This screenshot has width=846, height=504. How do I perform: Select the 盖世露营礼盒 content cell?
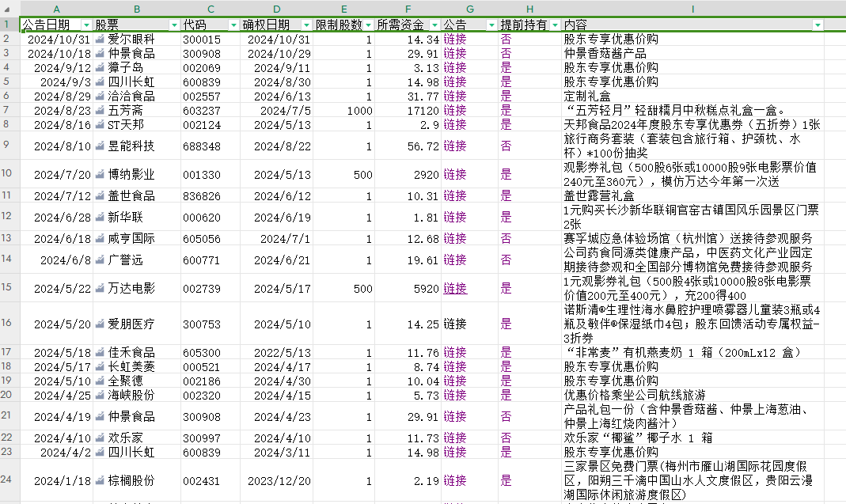click(x=692, y=196)
